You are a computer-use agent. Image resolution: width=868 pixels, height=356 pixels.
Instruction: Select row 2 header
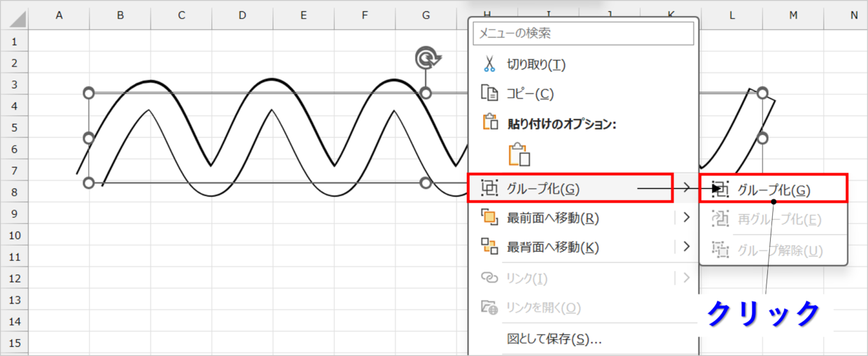click(x=15, y=63)
